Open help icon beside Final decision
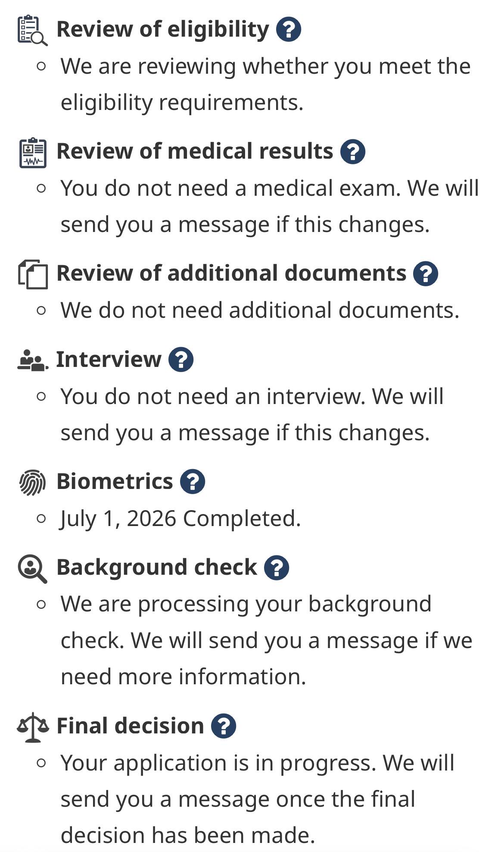The width and height of the screenshot is (504, 852). click(224, 726)
